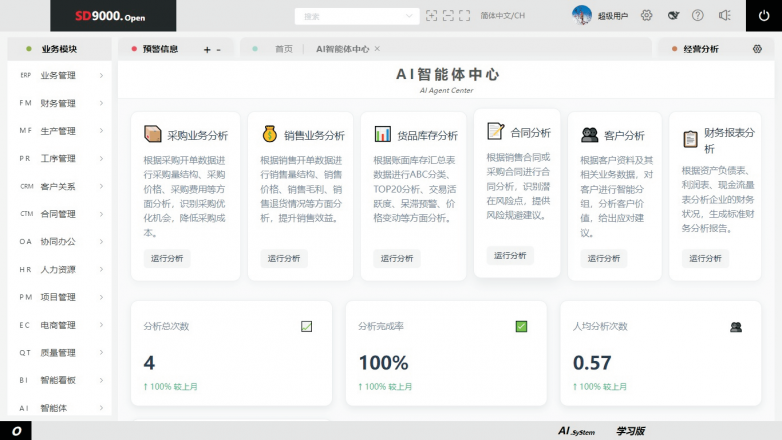
Task: Click the power button in top-right corner
Action: click(x=764, y=16)
